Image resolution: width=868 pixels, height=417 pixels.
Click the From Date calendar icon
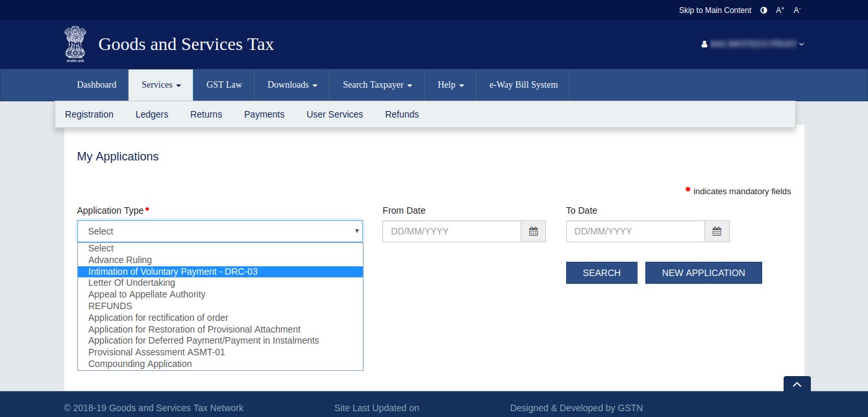[533, 232]
